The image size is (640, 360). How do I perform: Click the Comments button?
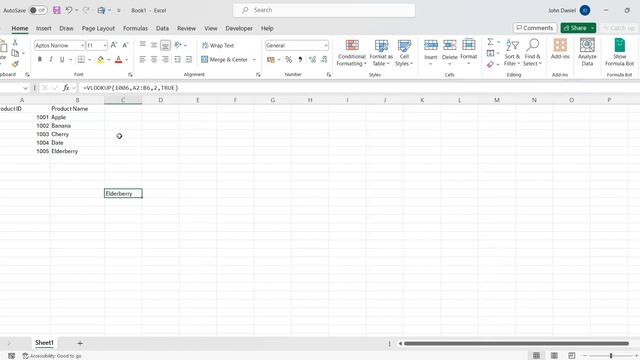(535, 28)
